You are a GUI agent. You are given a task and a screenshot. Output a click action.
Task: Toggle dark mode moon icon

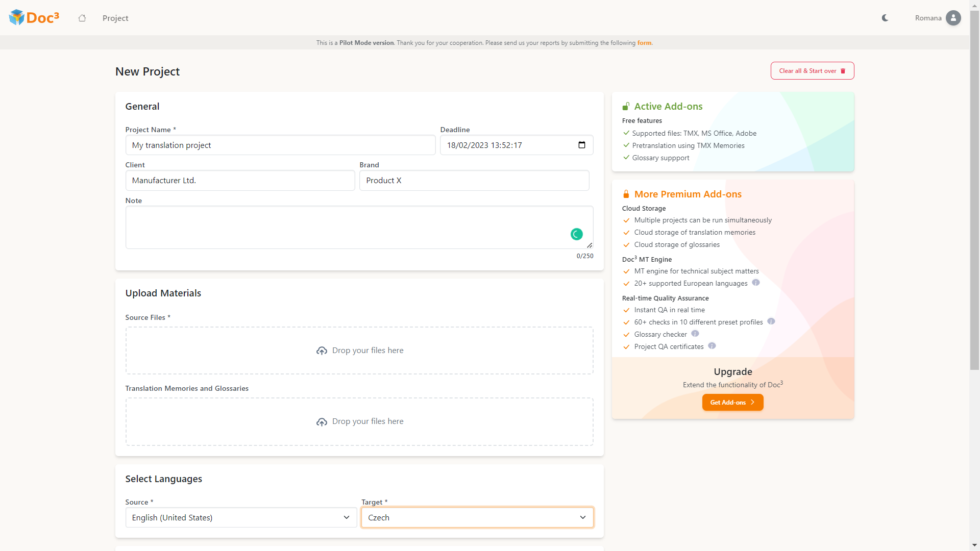point(885,18)
